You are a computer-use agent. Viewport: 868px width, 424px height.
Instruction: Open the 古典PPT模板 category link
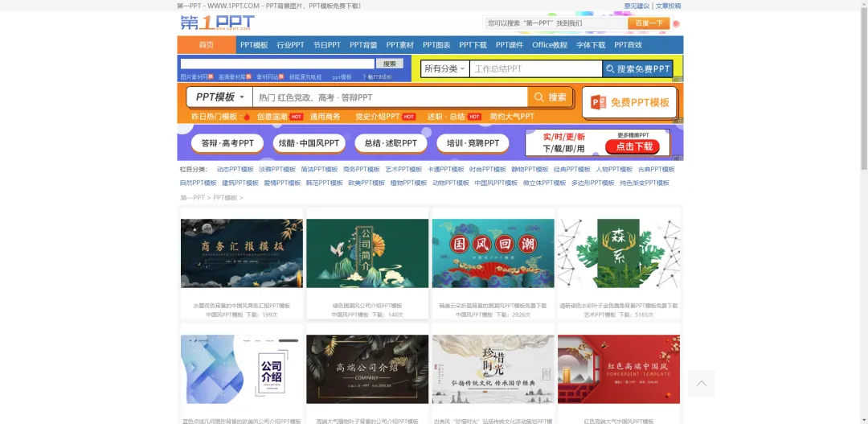coord(656,170)
